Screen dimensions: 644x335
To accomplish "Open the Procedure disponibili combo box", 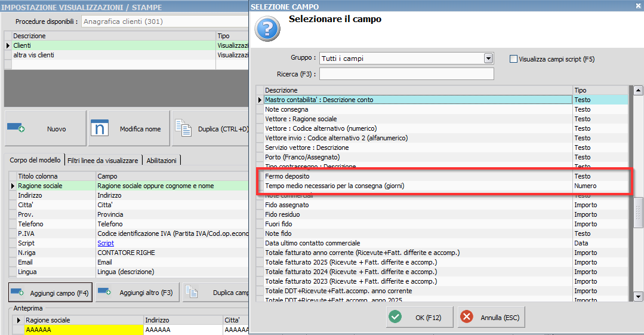I will (x=164, y=21).
